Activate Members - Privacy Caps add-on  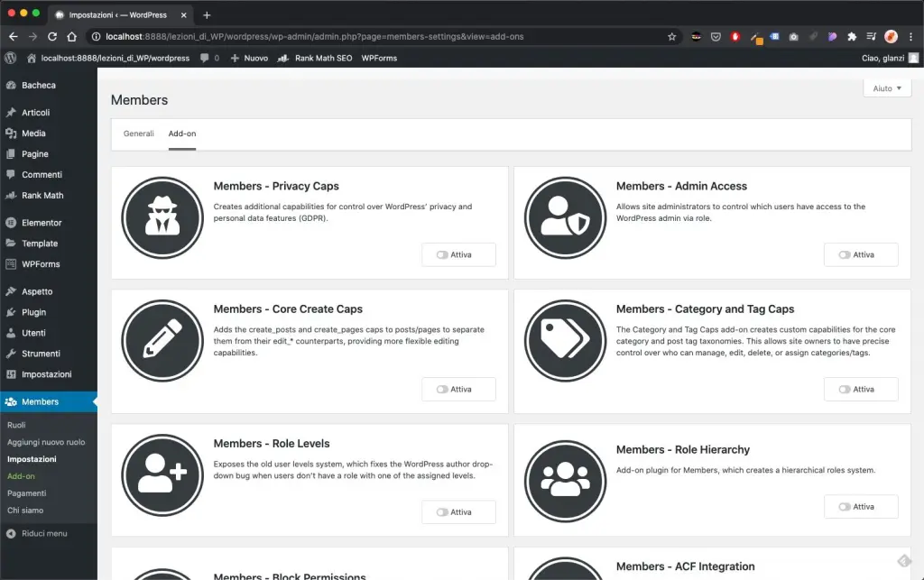click(458, 255)
